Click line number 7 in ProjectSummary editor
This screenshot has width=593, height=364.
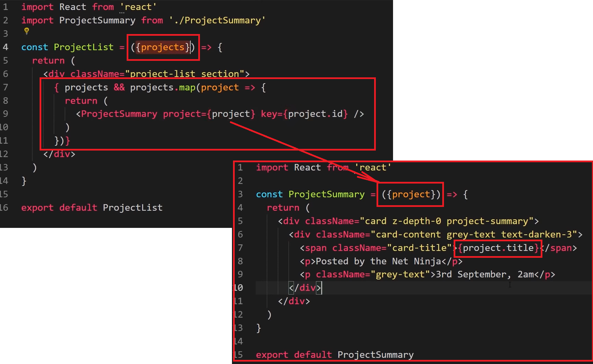[240, 248]
